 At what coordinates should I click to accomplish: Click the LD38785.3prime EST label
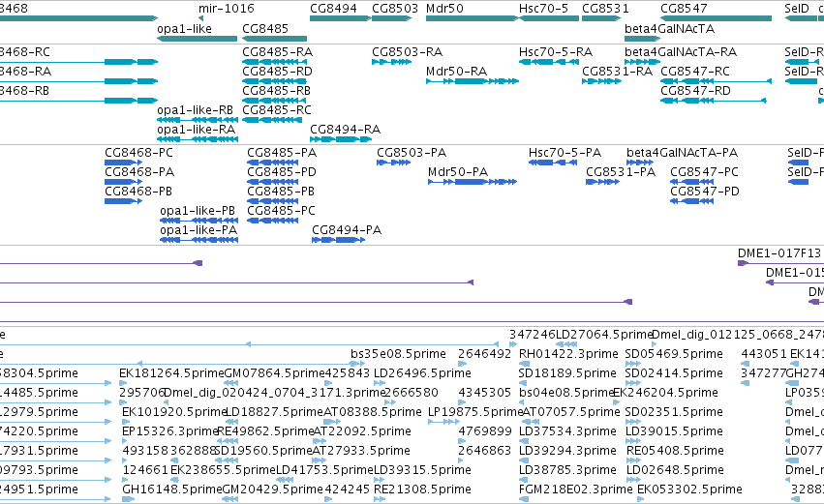pyautogui.click(x=567, y=470)
